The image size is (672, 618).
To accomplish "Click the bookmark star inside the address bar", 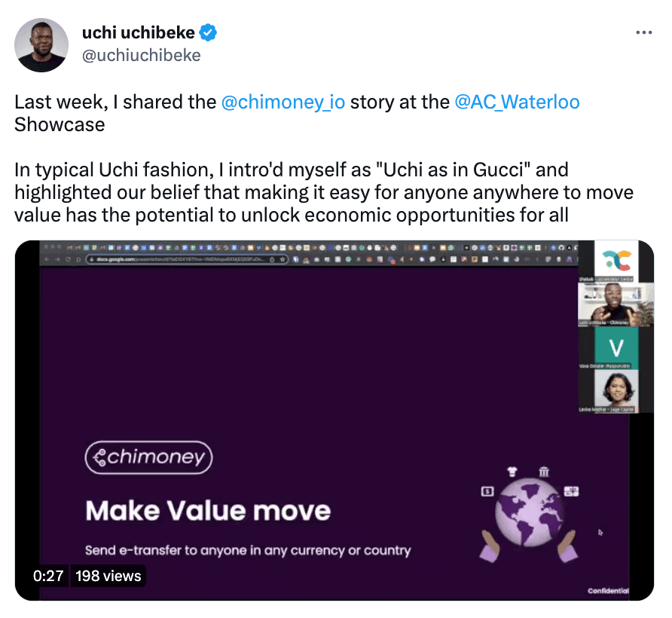I will [x=282, y=259].
